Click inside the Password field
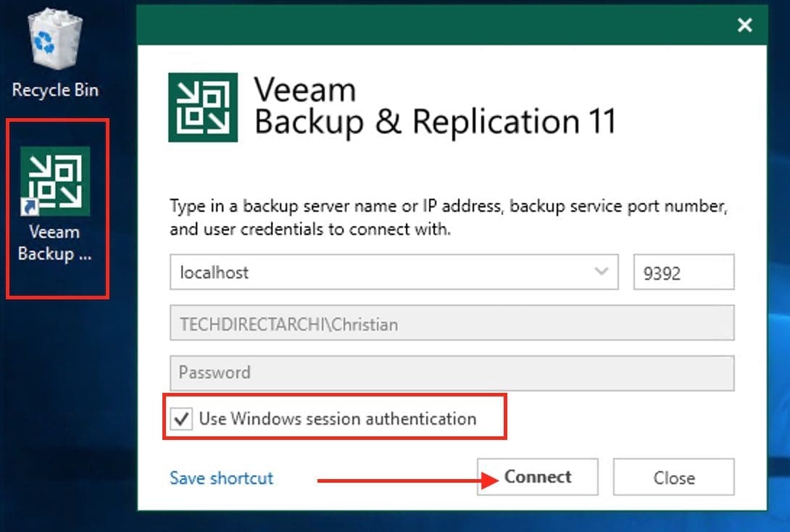This screenshot has width=790, height=532. (451, 373)
